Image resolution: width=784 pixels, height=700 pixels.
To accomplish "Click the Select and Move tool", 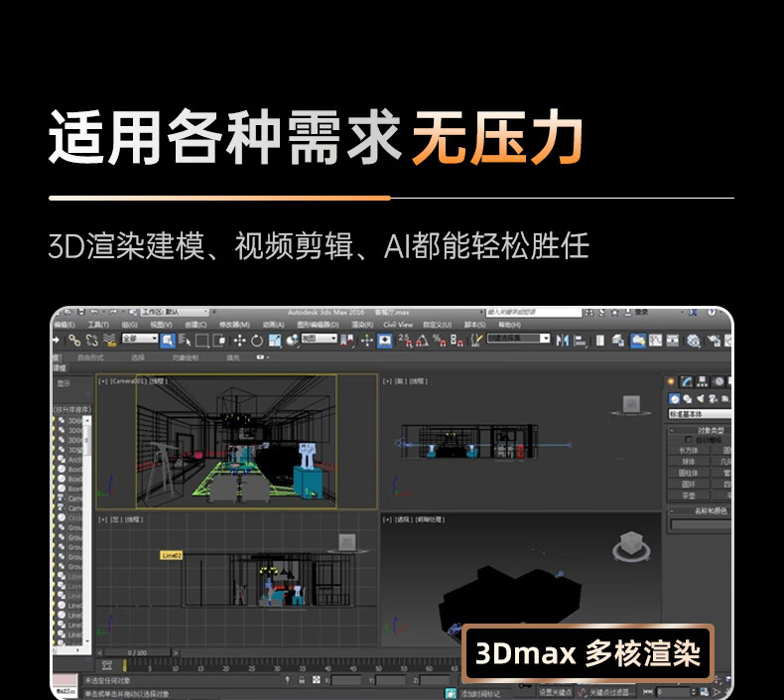I will (x=239, y=340).
